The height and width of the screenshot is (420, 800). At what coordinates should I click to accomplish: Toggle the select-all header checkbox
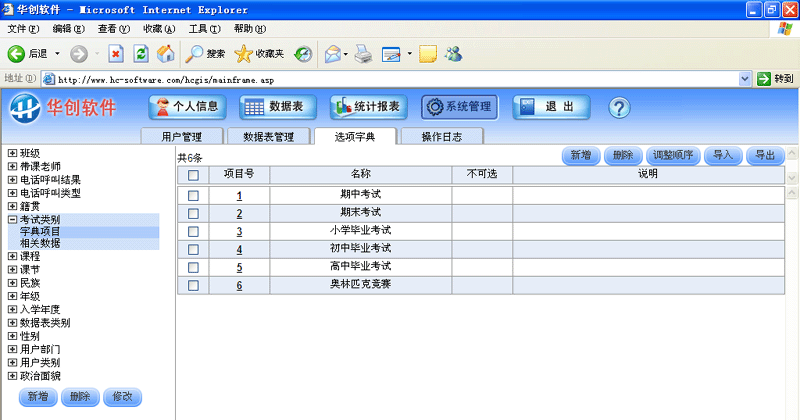point(193,176)
